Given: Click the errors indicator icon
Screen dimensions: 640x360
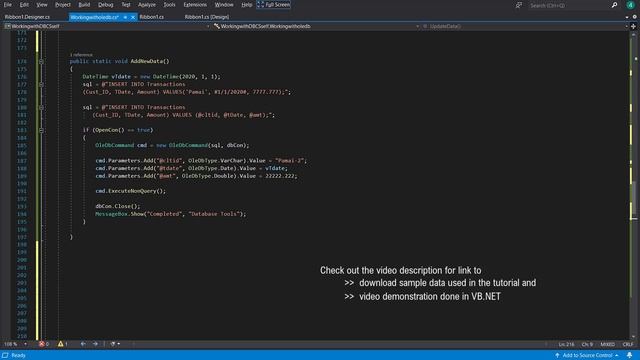Looking at the screenshot, I should point(42,344).
